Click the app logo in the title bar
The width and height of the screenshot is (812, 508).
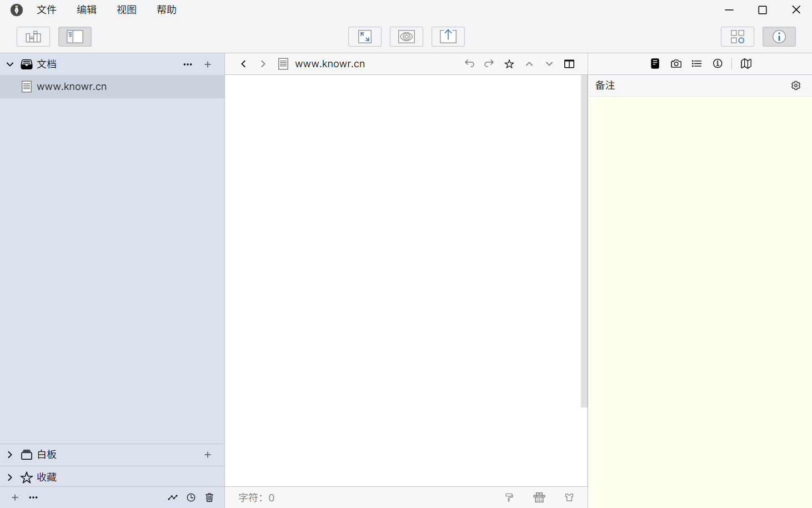pyautogui.click(x=17, y=10)
